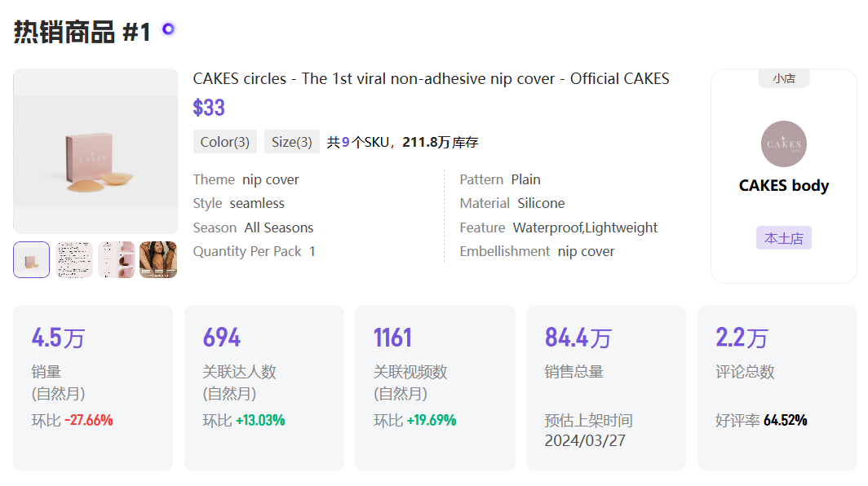Screen dimensions: 868x486
Task: Click the Feature Waterproof,Lightweight attribute
Action: point(559,228)
